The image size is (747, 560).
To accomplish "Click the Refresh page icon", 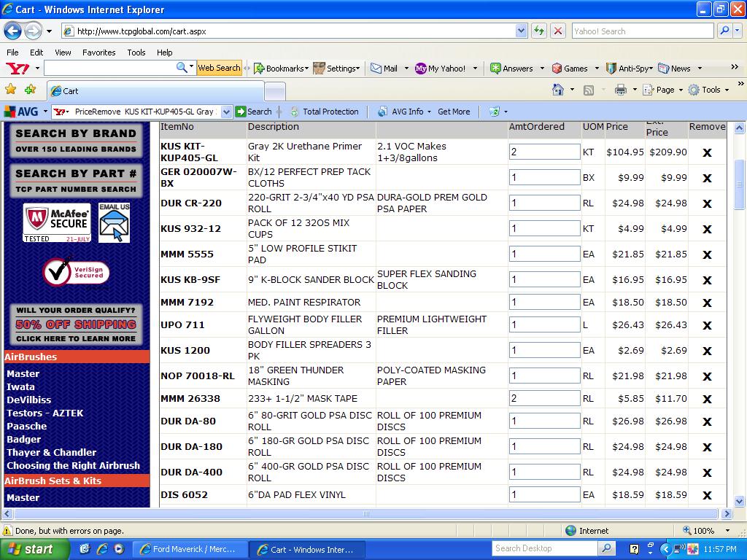I will point(539,31).
